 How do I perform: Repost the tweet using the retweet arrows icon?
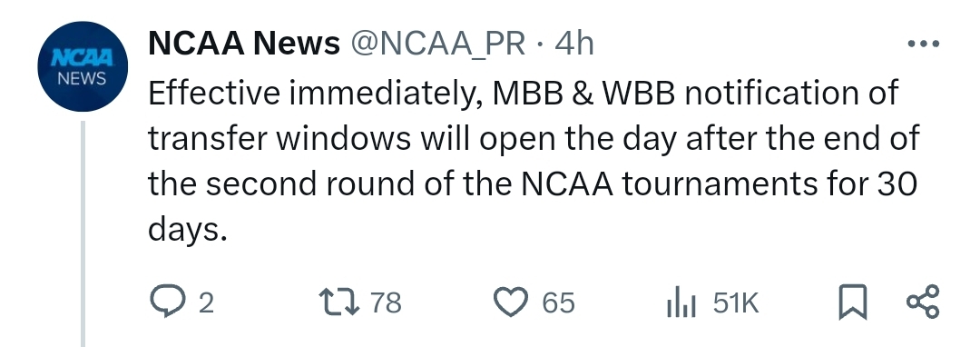(x=338, y=302)
